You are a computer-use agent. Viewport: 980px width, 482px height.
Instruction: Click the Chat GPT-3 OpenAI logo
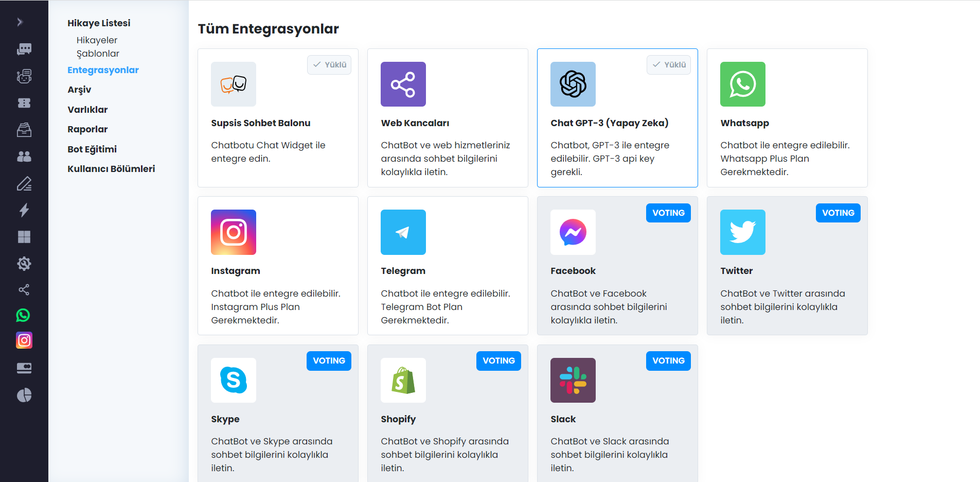pyautogui.click(x=573, y=84)
